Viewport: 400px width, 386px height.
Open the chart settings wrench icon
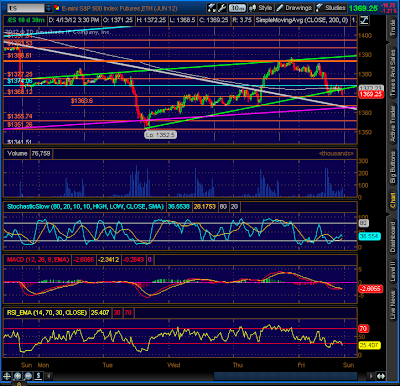(x=221, y=8)
